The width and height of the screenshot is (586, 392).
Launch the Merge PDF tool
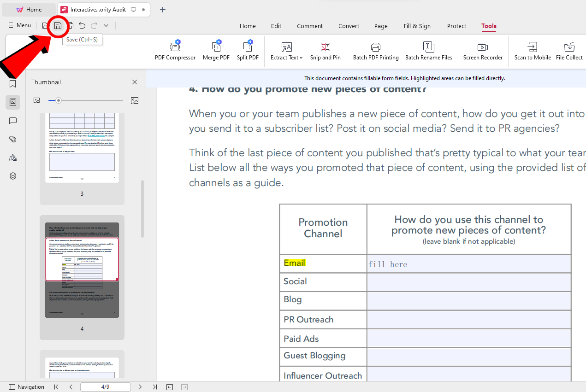(216, 50)
